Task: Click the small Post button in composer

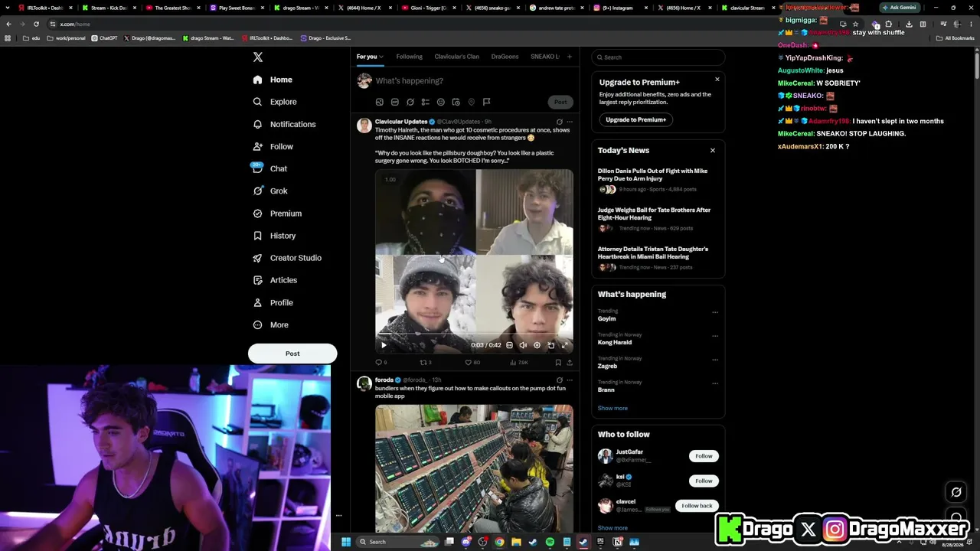Action: pos(560,102)
